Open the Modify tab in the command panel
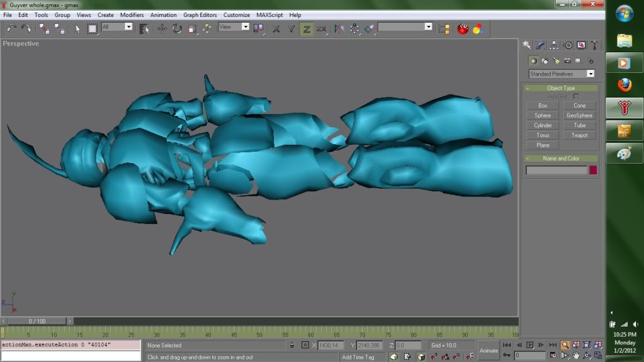This screenshot has height=362, width=644. pyautogui.click(x=540, y=45)
